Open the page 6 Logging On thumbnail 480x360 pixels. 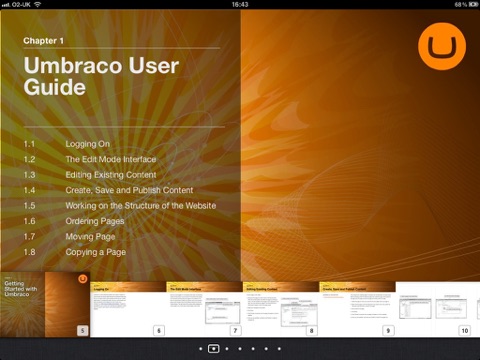(128, 309)
